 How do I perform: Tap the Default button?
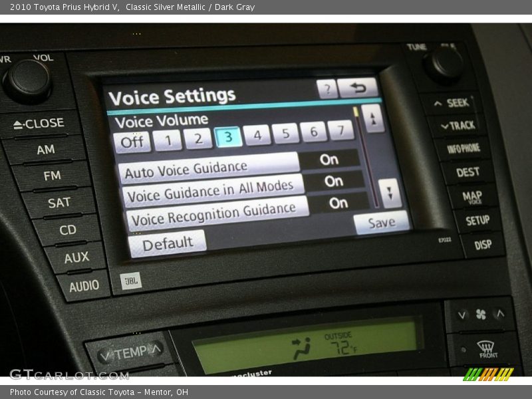[168, 243]
